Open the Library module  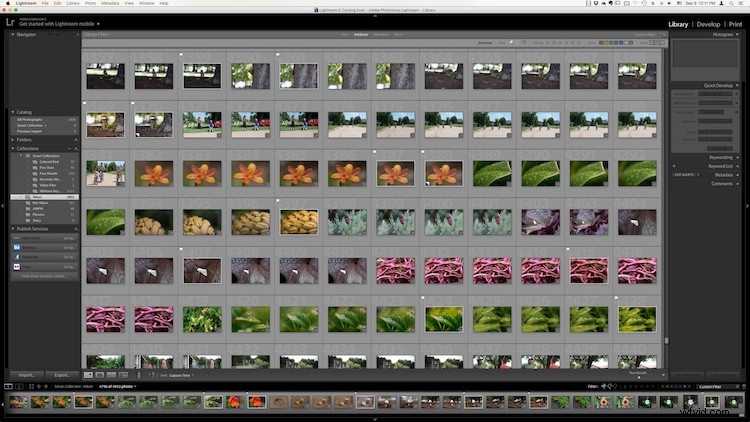tap(678, 24)
